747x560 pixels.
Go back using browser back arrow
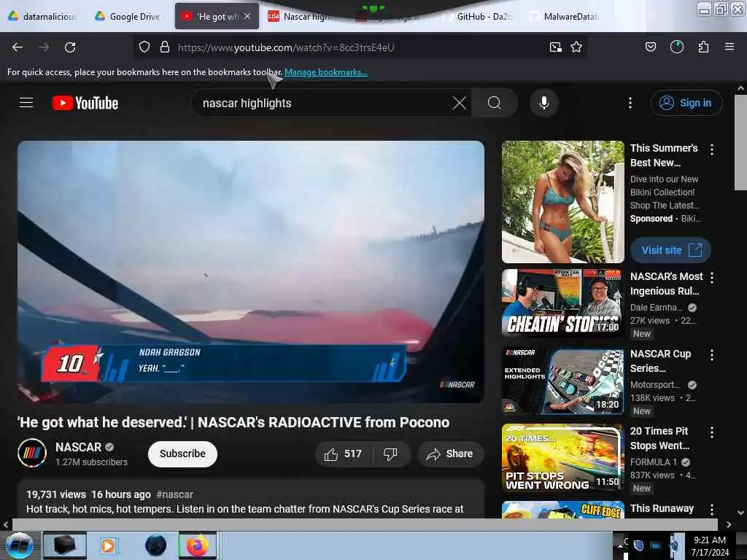coord(18,47)
